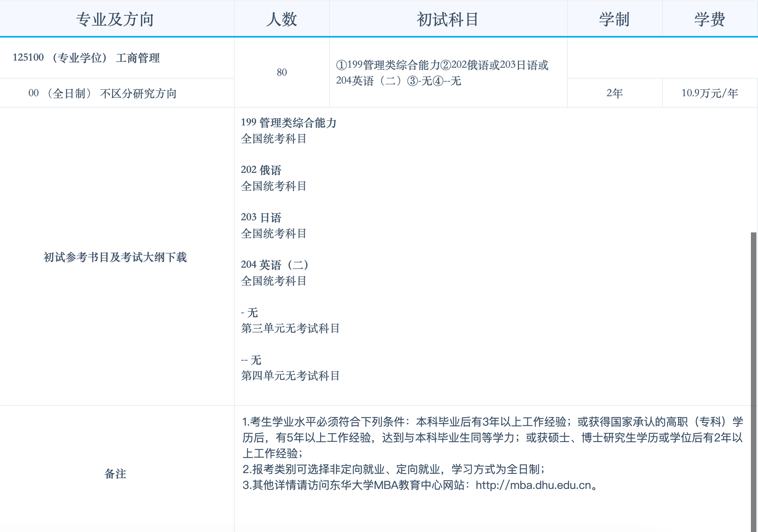Select 00 (全日制) 不区分研究方向 row
Screen dimensions: 758x532
117,93
